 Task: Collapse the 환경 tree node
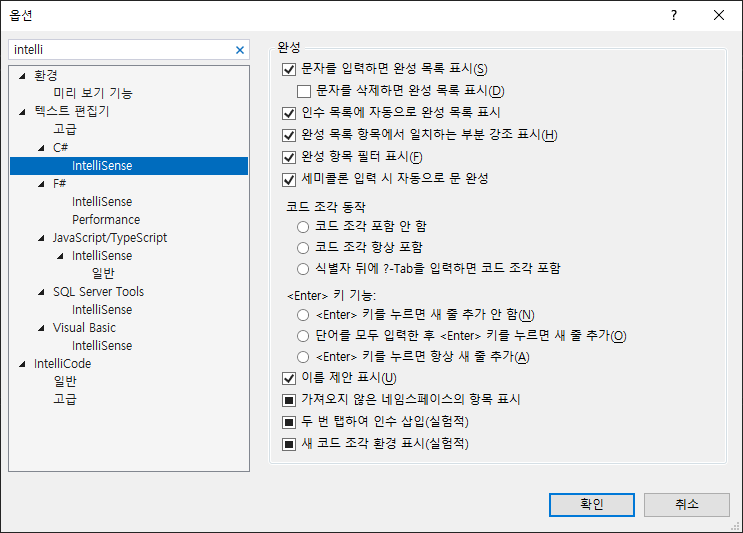click(x=22, y=76)
